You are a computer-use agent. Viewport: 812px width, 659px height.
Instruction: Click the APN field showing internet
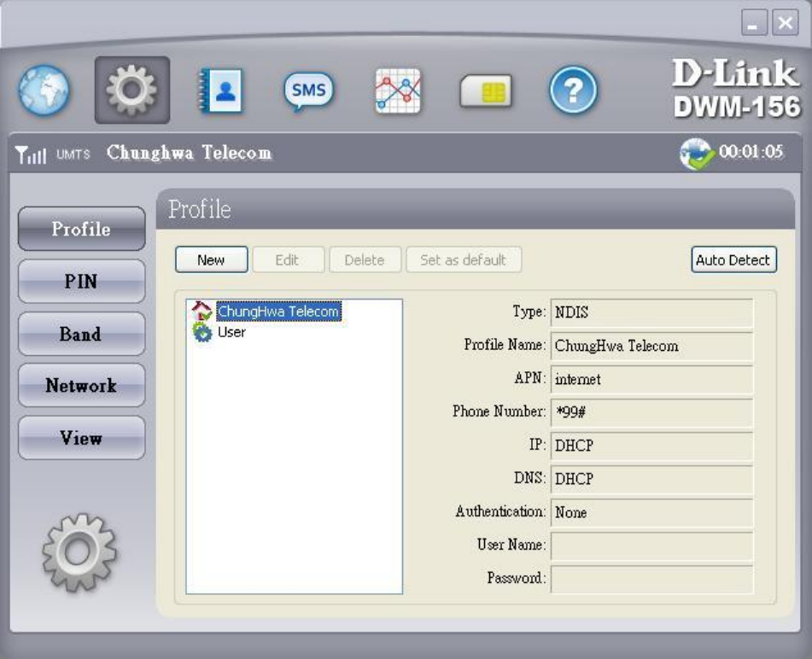[x=652, y=379]
